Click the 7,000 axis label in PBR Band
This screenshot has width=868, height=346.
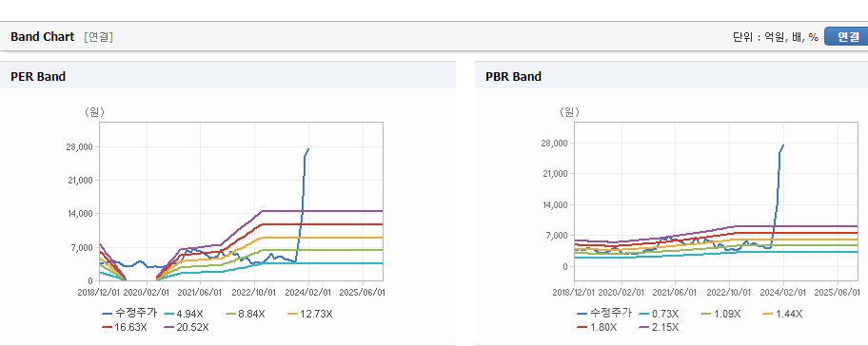point(558,236)
